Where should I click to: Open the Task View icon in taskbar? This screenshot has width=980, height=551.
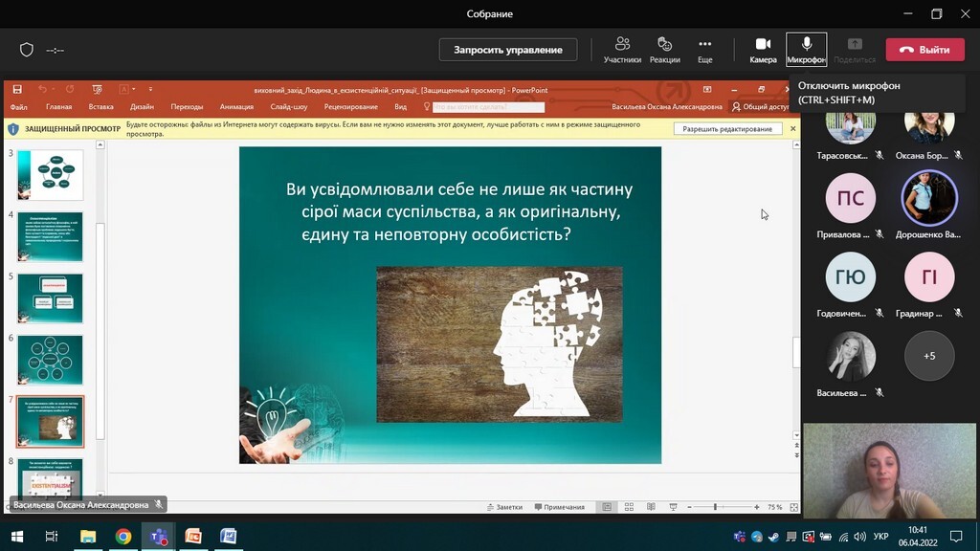pyautogui.click(x=52, y=537)
